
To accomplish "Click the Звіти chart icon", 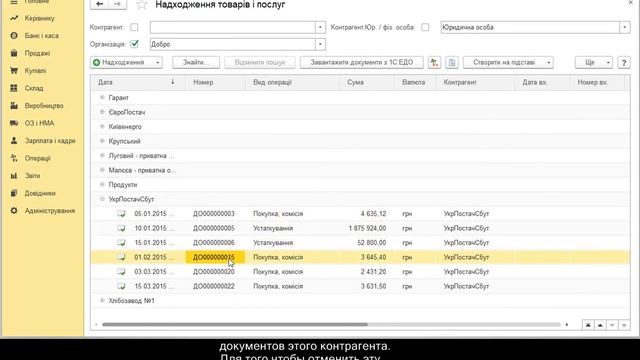I will 14,176.
